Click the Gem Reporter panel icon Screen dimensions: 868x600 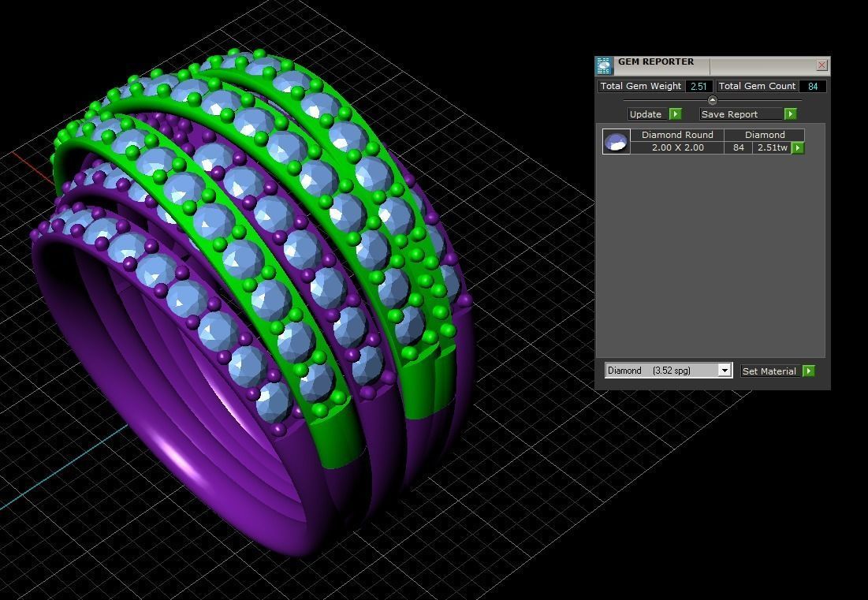click(604, 65)
